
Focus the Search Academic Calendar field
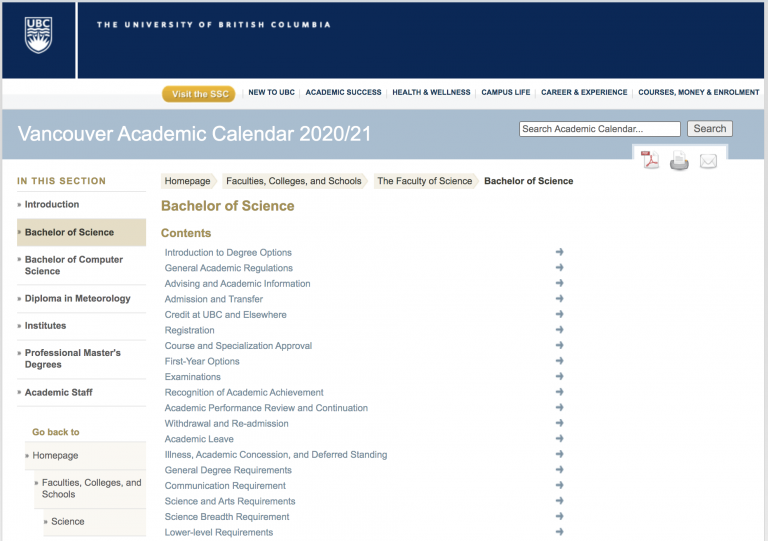[599, 129]
